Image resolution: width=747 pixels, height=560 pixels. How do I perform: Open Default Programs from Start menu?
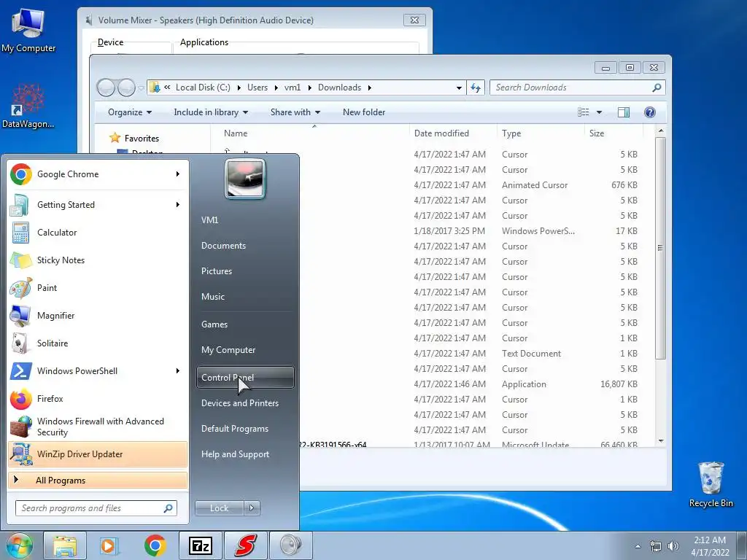coord(245,429)
